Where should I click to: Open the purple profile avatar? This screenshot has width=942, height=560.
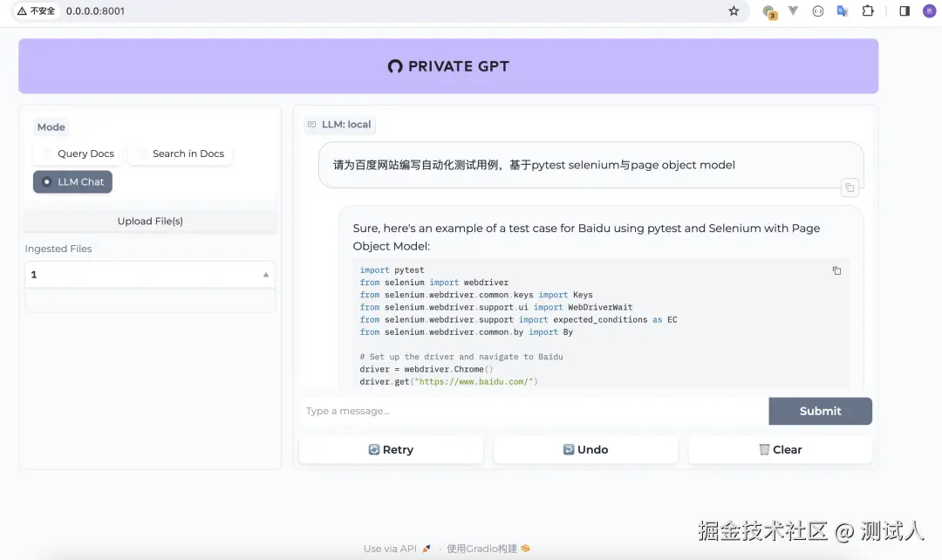tap(929, 10)
